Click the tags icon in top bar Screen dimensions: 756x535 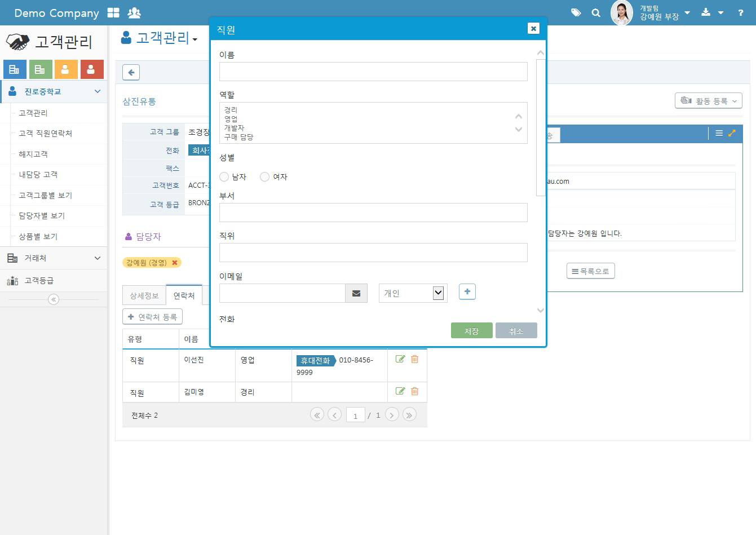(x=576, y=12)
